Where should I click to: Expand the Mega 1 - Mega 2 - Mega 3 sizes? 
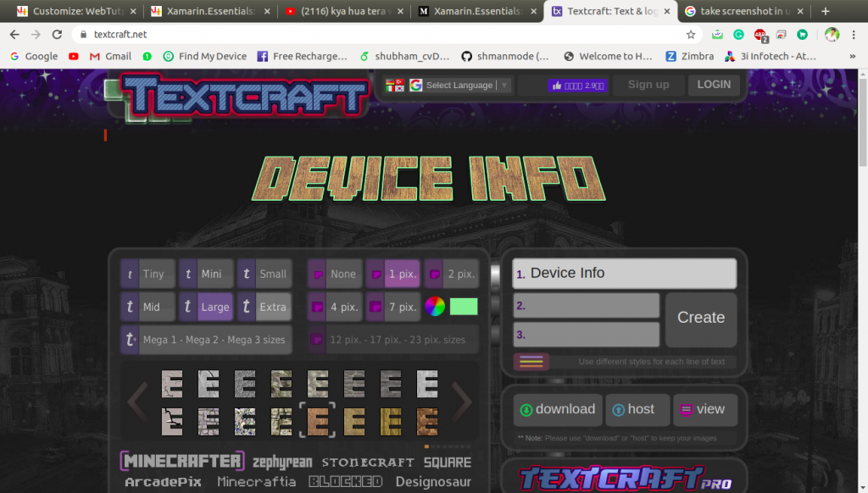pos(206,340)
